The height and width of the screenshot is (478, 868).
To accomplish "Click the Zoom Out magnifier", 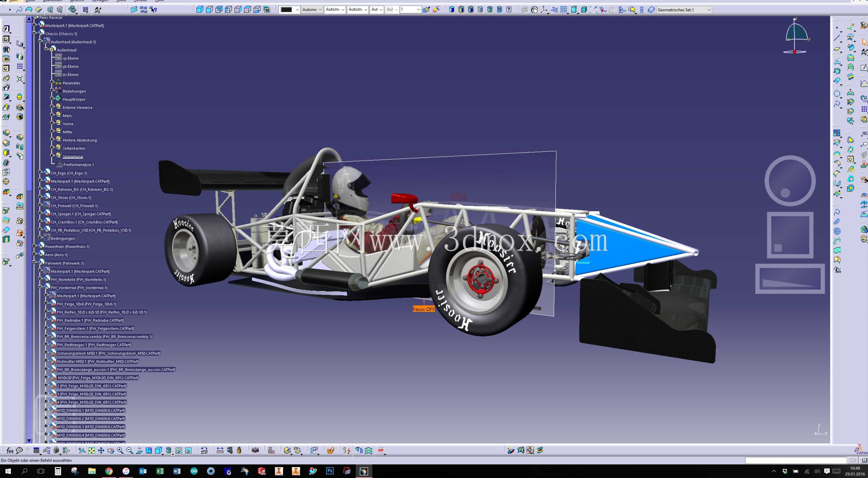I will click(x=129, y=450).
